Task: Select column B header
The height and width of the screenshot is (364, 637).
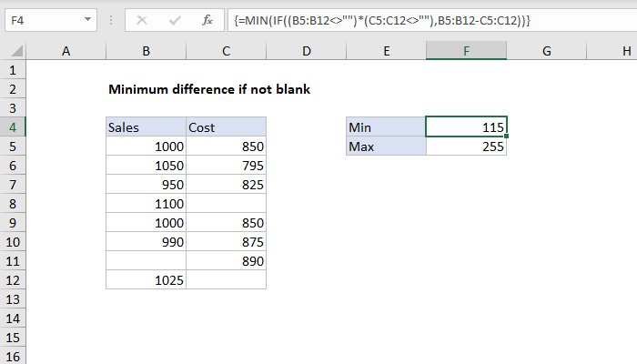Action: 146,51
